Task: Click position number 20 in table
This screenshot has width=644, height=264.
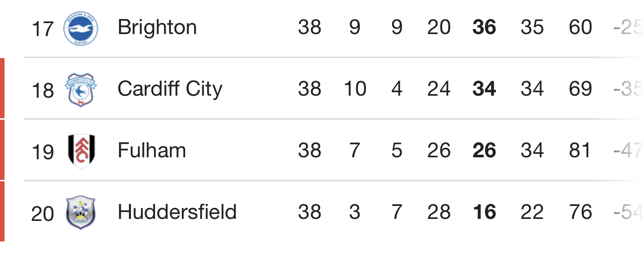Action: click(42, 214)
